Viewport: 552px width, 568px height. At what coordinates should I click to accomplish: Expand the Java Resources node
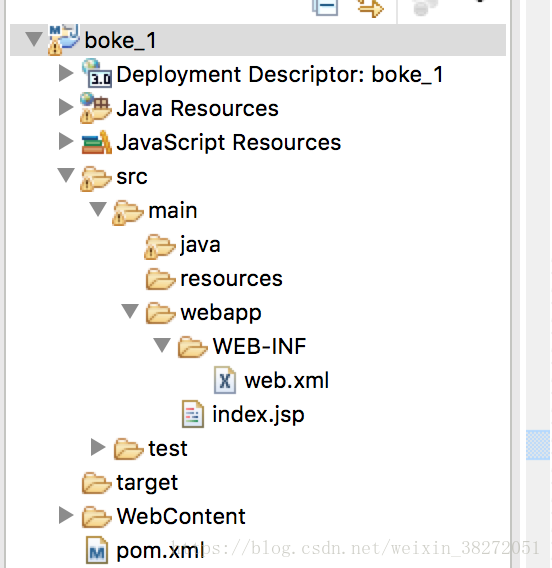pos(66,107)
